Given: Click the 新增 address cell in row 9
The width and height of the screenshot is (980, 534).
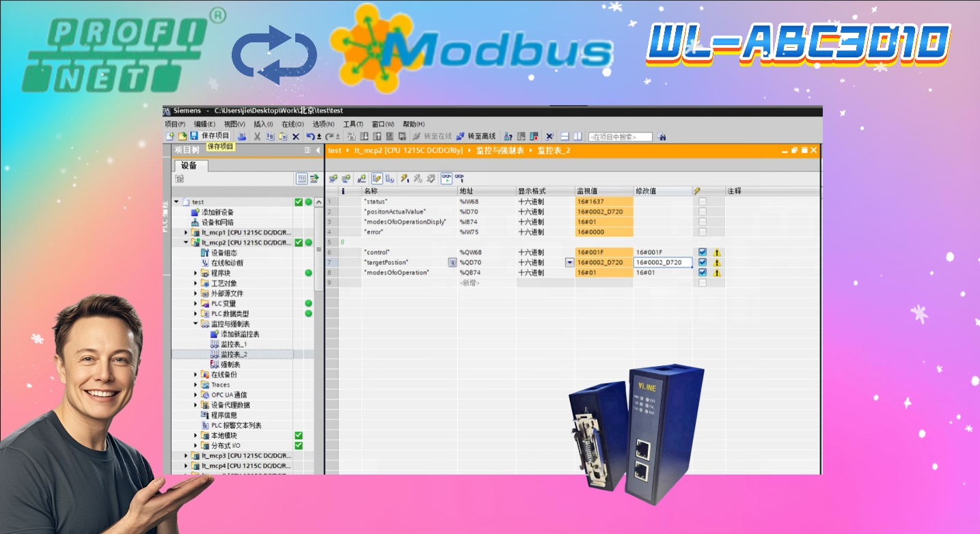Looking at the screenshot, I should click(487, 283).
